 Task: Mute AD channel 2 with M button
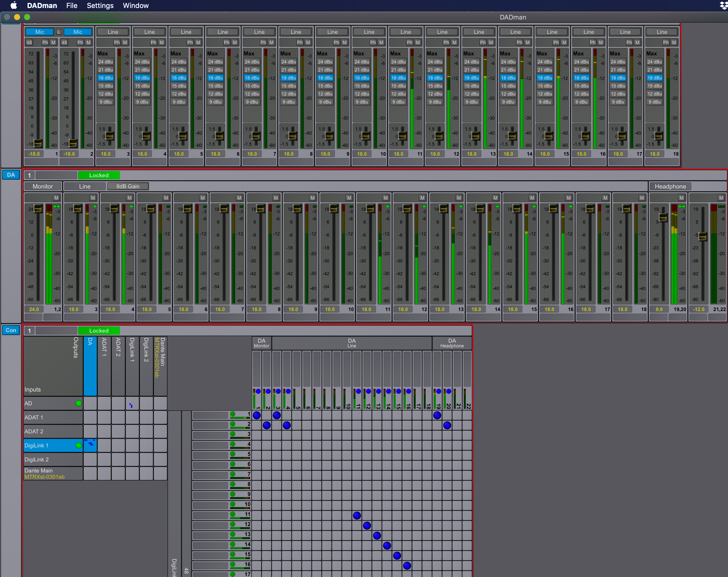[x=88, y=43]
